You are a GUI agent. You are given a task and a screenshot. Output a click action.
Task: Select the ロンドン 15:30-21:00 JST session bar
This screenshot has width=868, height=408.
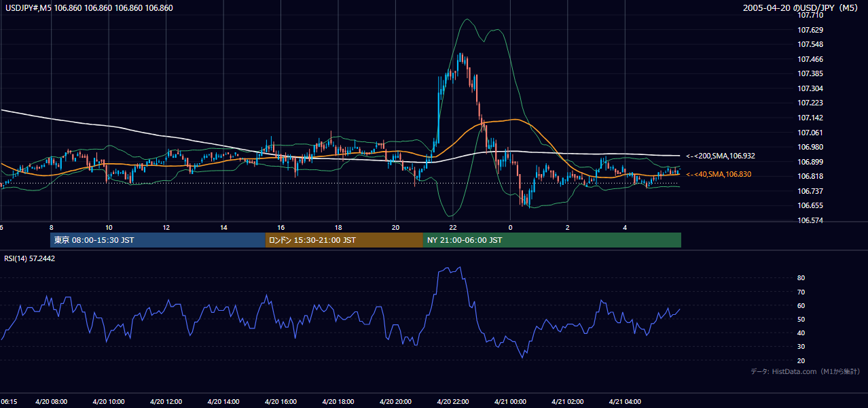coord(344,240)
